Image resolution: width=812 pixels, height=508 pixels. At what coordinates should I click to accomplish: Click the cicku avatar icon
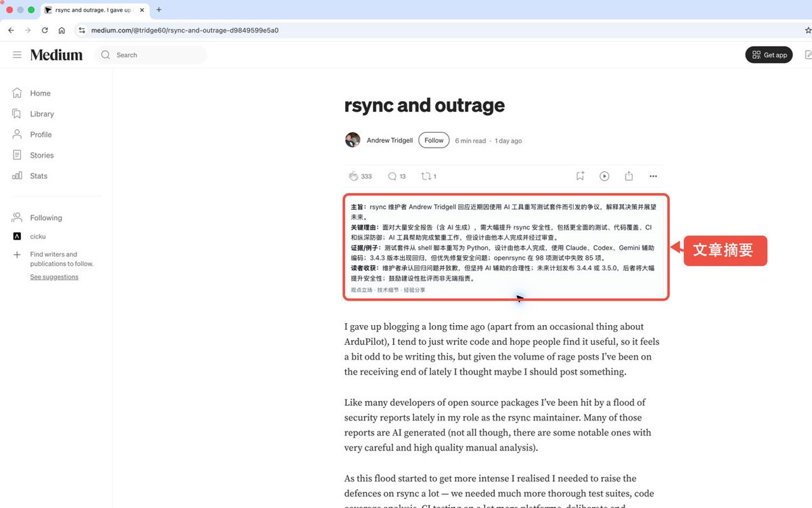coord(17,236)
